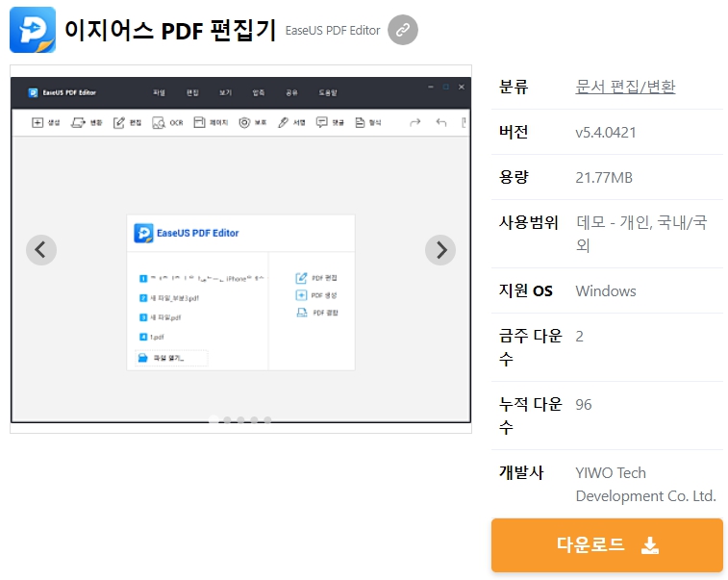
Task: Click the EaseUS PDF Editor logo beside the page title
Action: tap(33, 30)
